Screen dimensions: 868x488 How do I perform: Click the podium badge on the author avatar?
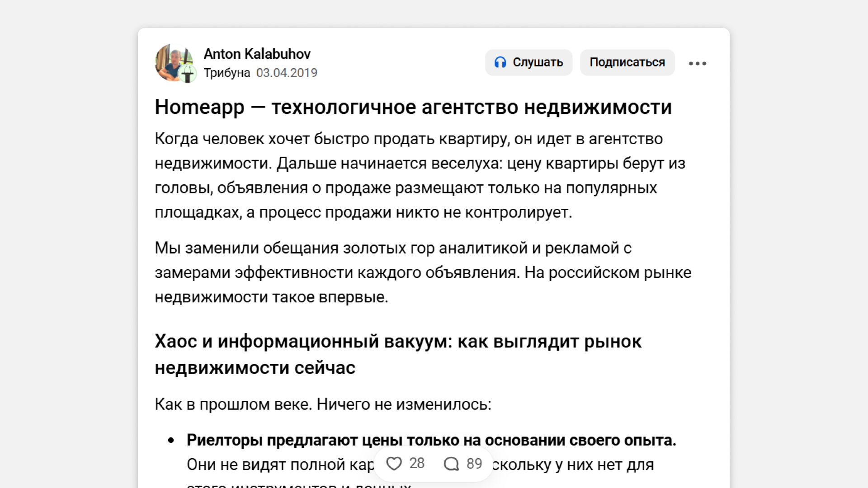(187, 74)
